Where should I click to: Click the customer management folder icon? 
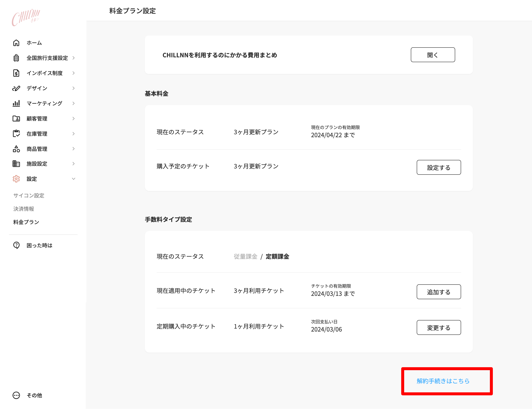click(x=16, y=119)
